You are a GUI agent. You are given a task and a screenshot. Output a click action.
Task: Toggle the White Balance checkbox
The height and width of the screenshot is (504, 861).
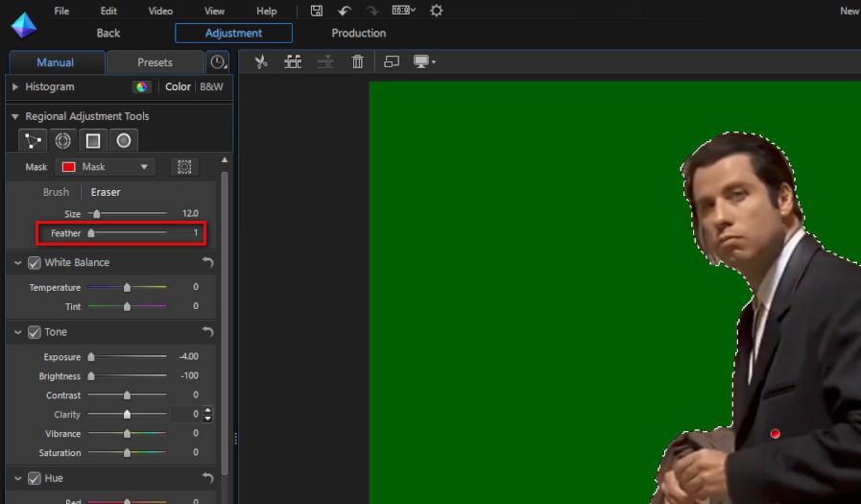[x=34, y=262]
